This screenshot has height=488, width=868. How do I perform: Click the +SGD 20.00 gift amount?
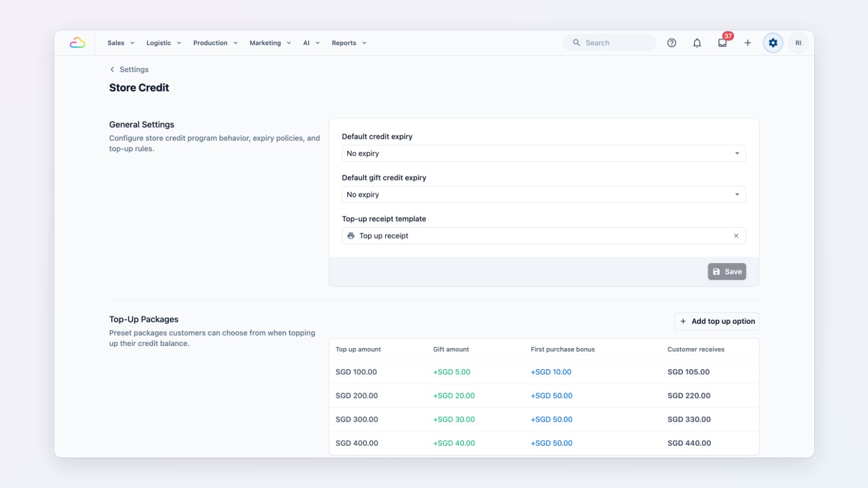(454, 396)
